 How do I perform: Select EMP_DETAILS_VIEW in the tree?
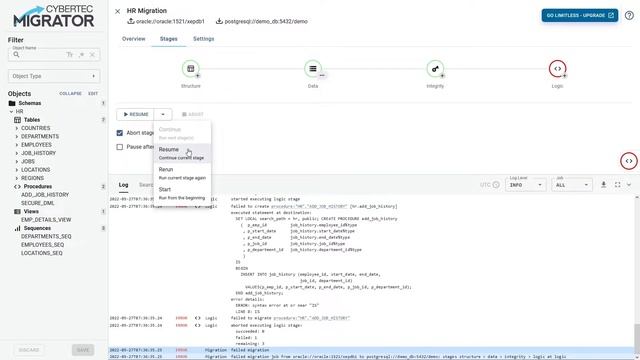pyautogui.click(x=46, y=220)
